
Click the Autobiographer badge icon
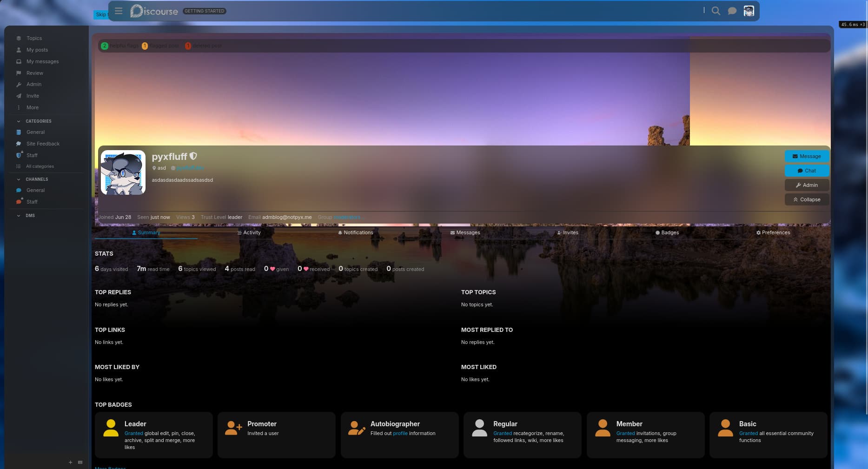click(x=357, y=428)
